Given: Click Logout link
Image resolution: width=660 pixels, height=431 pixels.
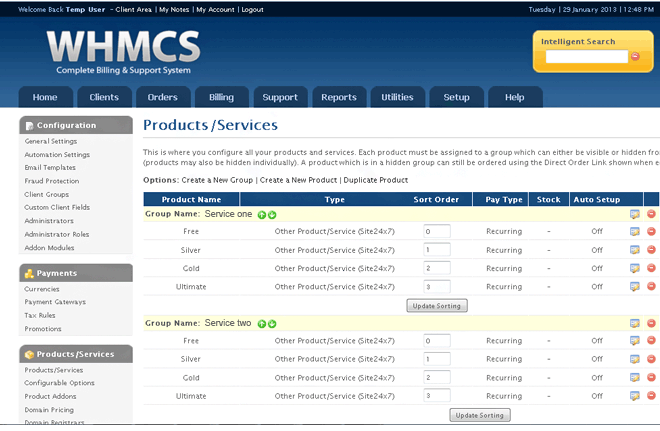Looking at the screenshot, I should (x=253, y=9).
